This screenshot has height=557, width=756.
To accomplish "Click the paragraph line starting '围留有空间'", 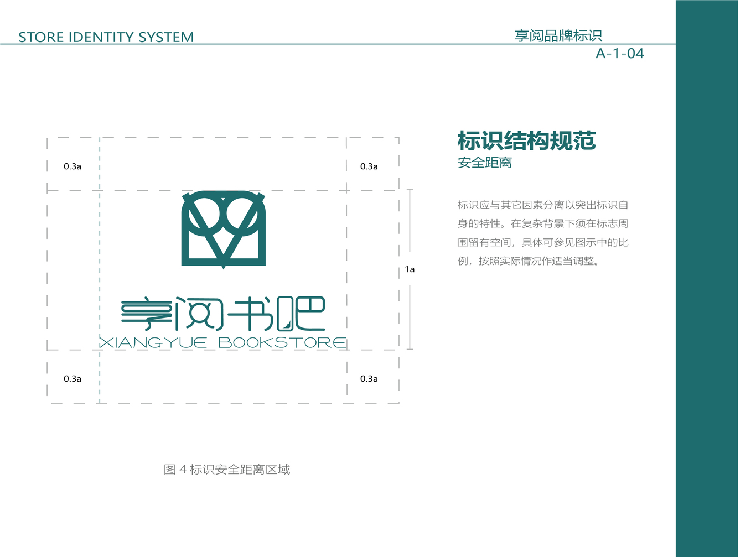I will (x=543, y=242).
